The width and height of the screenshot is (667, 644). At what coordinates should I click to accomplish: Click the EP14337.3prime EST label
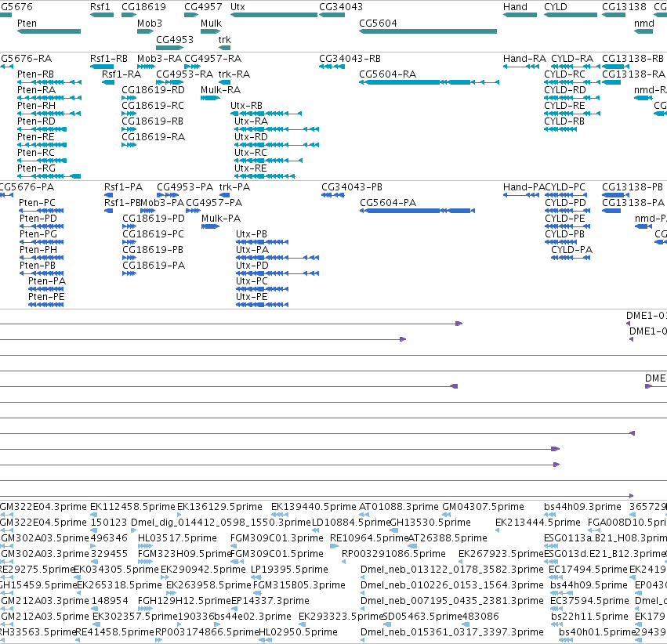pos(270,601)
